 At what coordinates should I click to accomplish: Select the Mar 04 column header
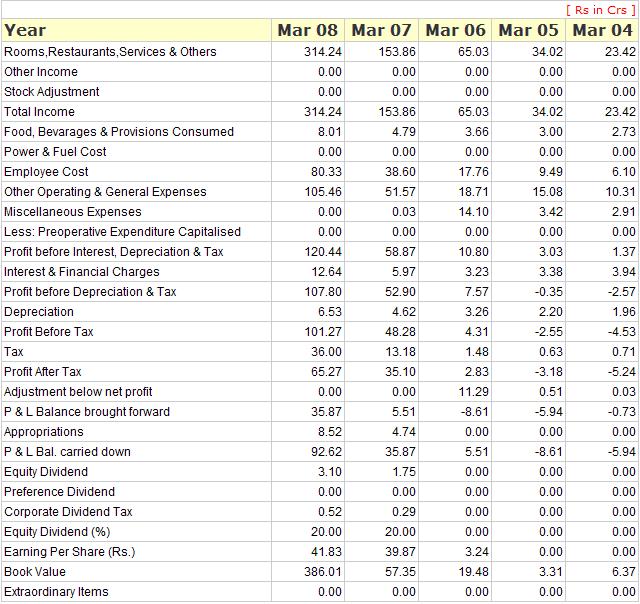(x=602, y=30)
